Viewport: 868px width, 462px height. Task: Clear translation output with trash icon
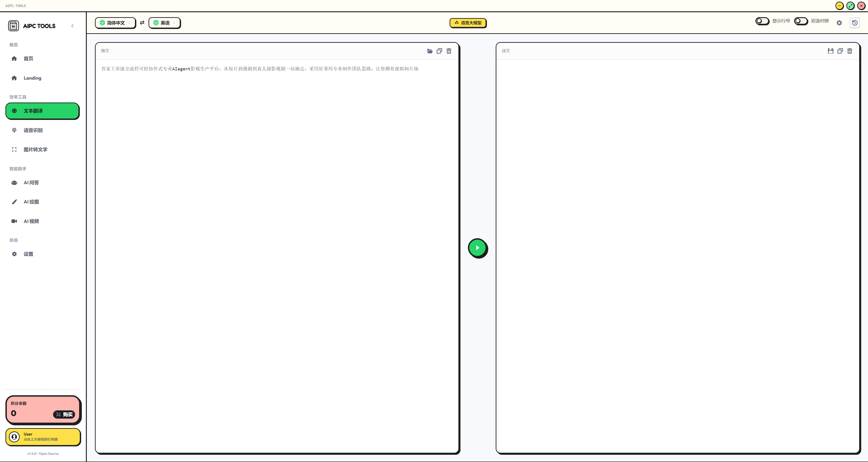pos(849,51)
